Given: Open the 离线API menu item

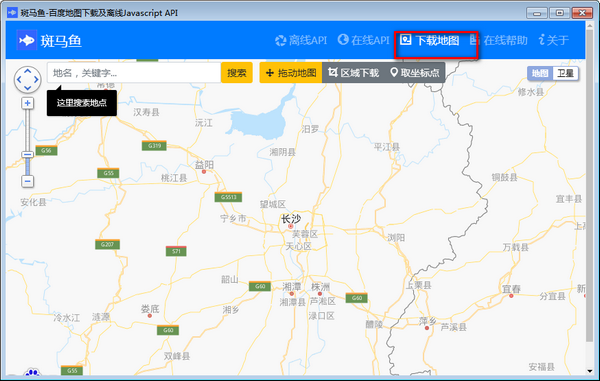Looking at the screenshot, I should coord(301,40).
